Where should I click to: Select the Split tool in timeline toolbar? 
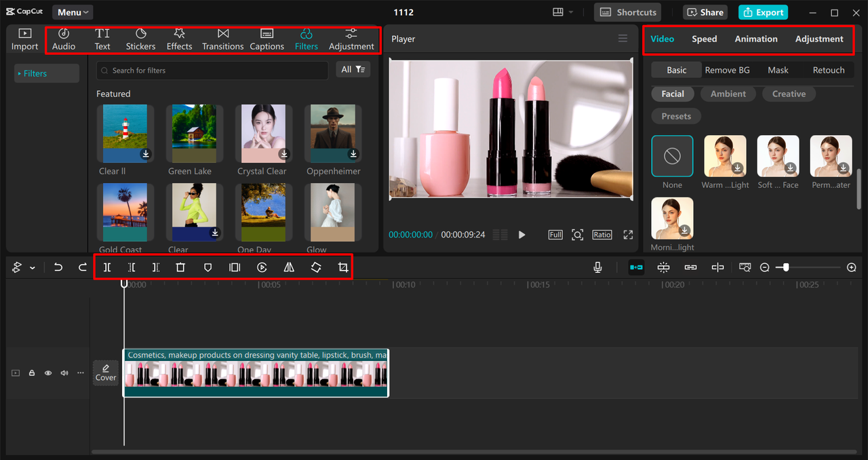click(x=107, y=267)
